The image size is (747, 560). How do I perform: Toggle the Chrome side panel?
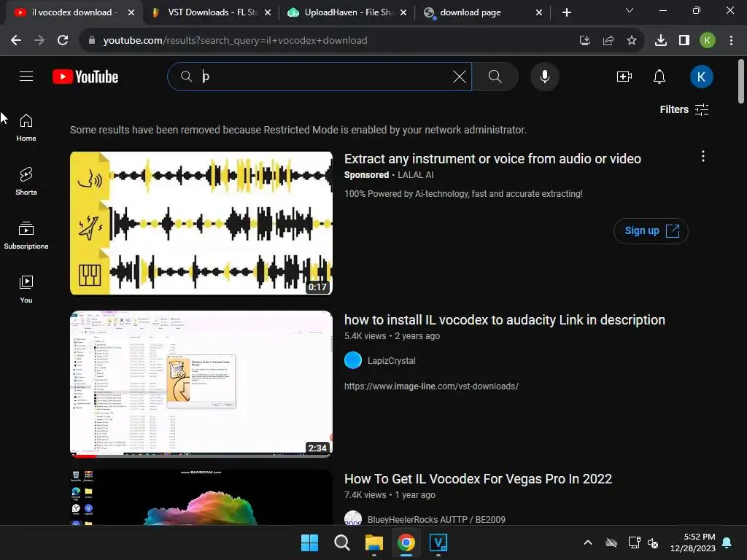pyautogui.click(x=684, y=41)
